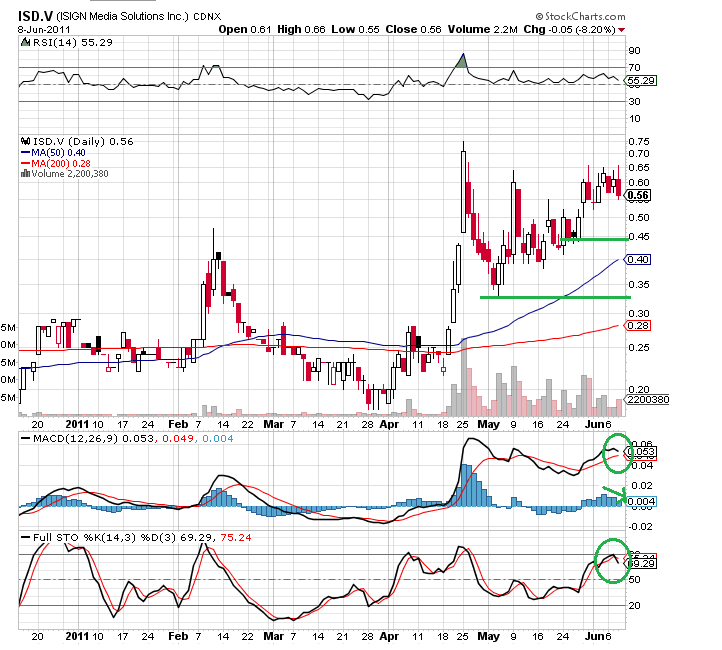This screenshot has width=722, height=650.
Task: Click the ISD.V (Daily) 0.56 chart legend
Action: pyautogui.click(x=83, y=141)
